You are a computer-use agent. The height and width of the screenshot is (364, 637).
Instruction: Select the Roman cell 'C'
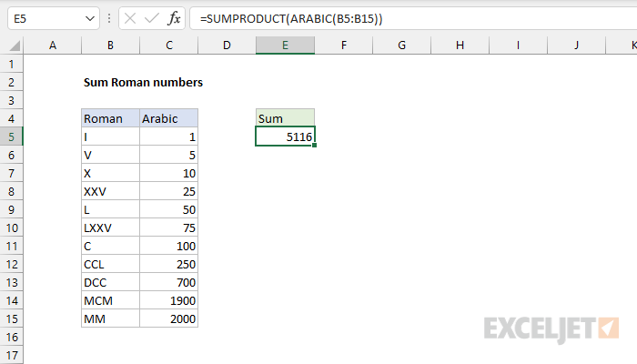click(x=110, y=246)
